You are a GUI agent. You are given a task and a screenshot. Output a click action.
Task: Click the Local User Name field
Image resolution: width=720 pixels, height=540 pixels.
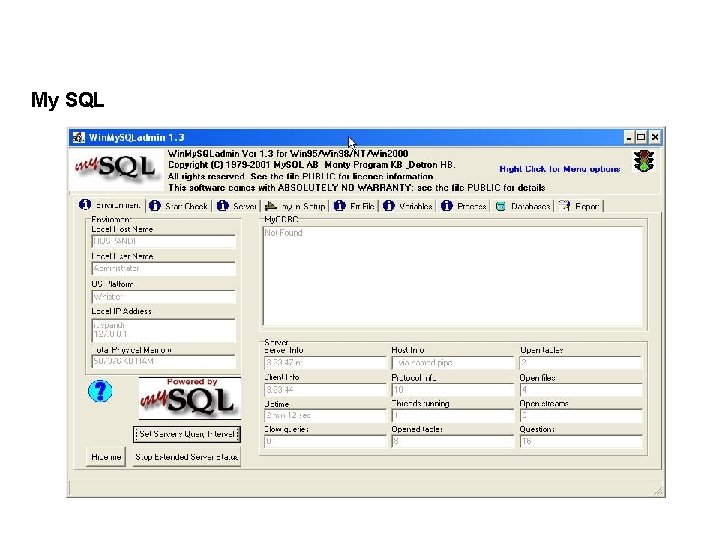click(x=163, y=269)
